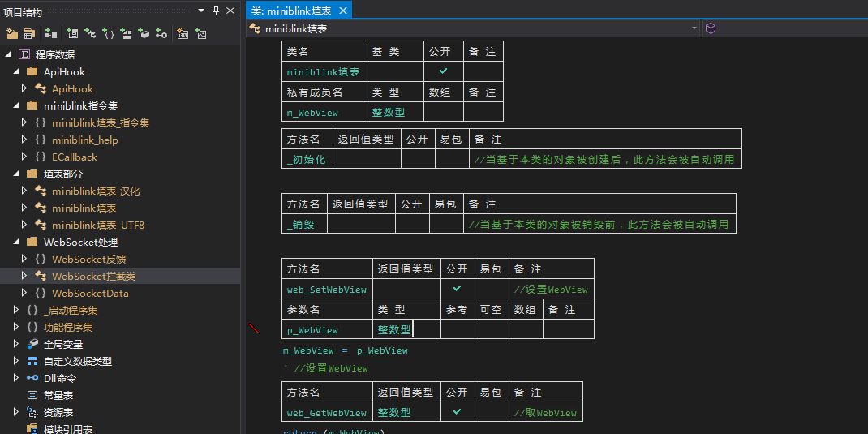Pin the 项目结构 panel with pushpin icon
The image size is (868, 434).
216,11
